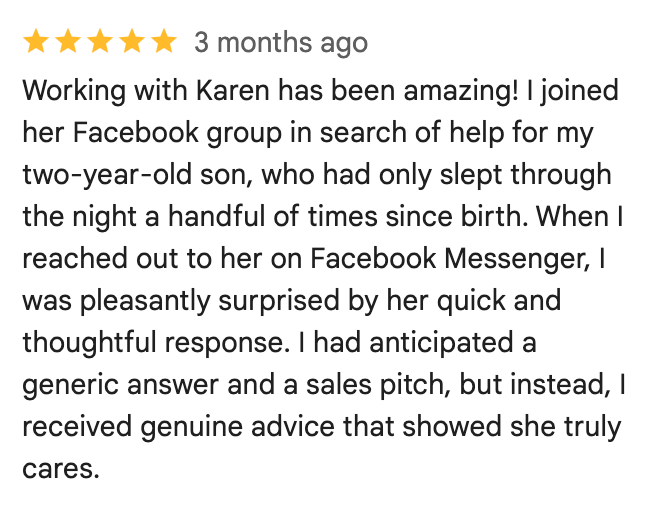This screenshot has height=512, width=654.
Task: Click the words "genuine advice"
Action: tap(240, 427)
